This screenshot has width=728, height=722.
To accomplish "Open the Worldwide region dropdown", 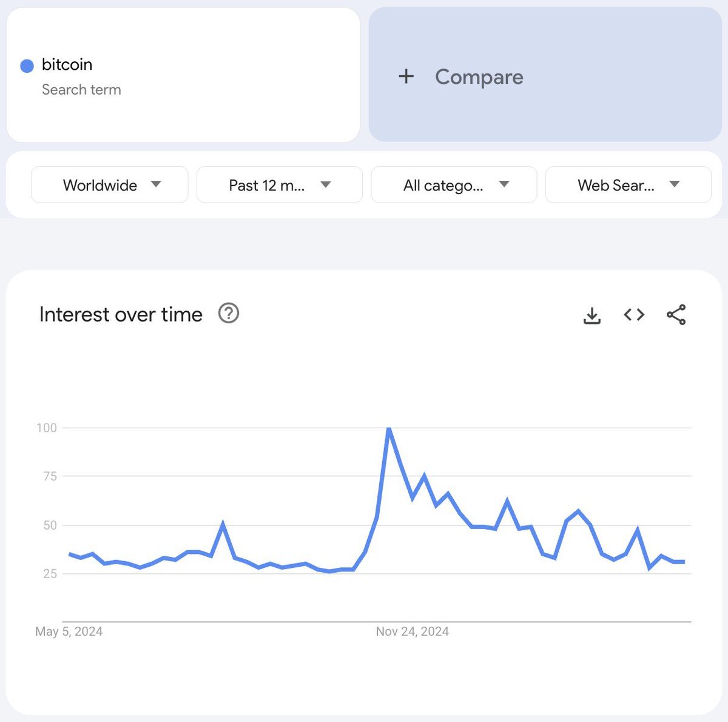I will (x=110, y=185).
